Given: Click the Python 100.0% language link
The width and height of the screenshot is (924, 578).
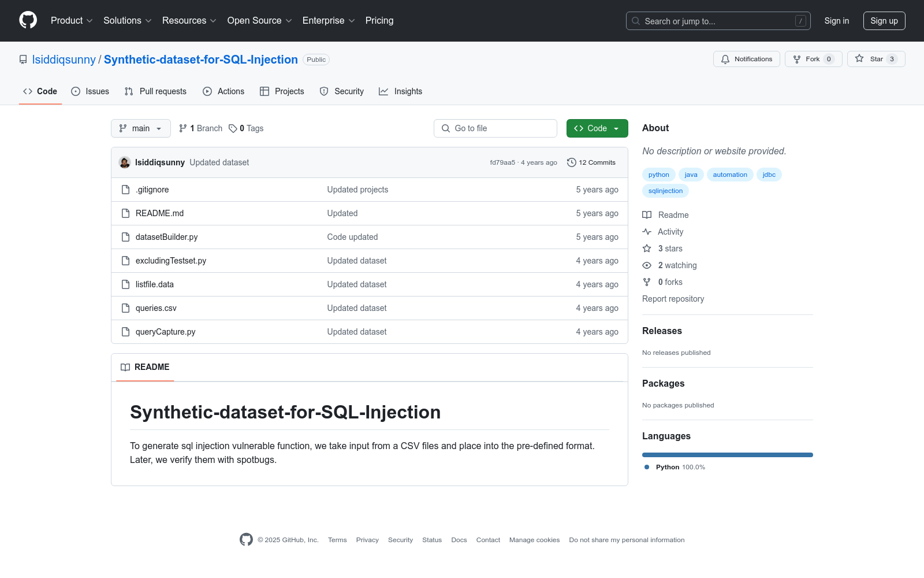Looking at the screenshot, I should tap(675, 467).
